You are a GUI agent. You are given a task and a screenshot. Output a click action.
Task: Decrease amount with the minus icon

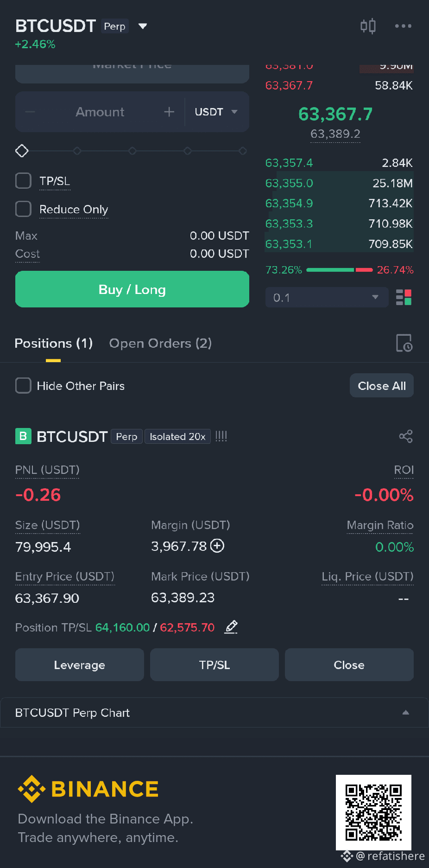pos(30,112)
